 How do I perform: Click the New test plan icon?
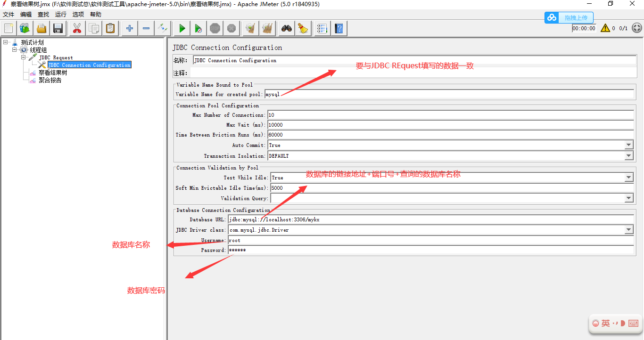(8, 28)
